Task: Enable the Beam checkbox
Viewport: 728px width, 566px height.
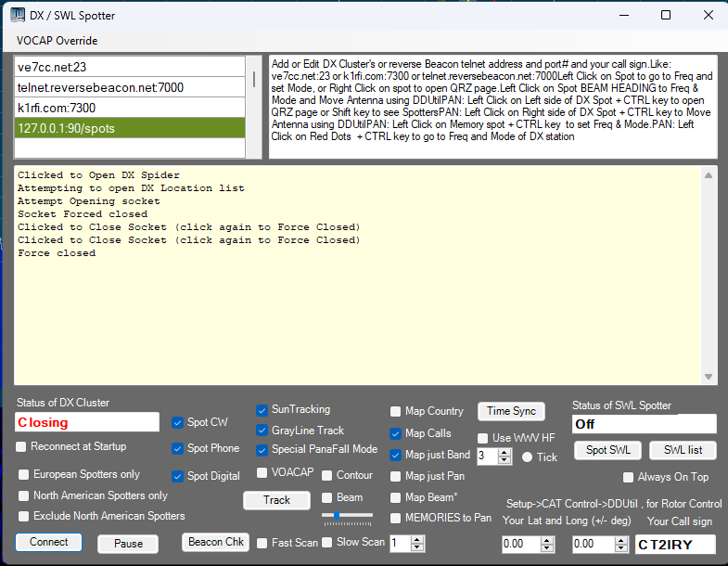Action: (x=326, y=497)
